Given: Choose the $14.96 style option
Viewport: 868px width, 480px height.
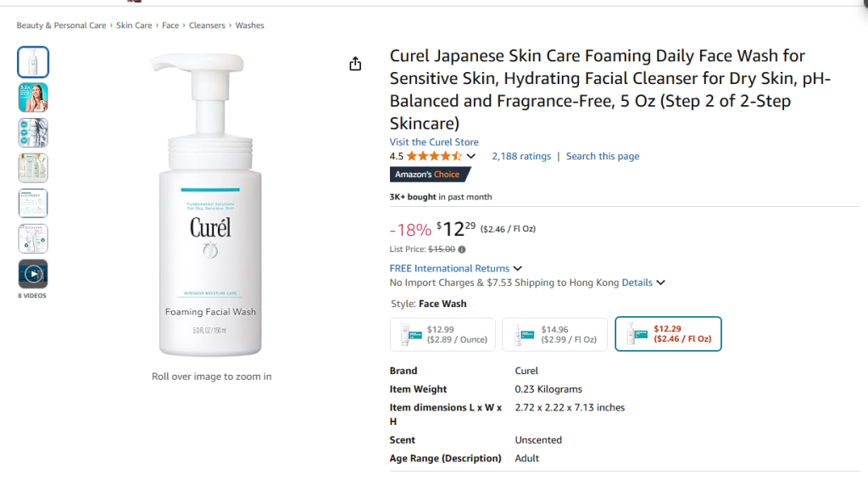Looking at the screenshot, I should 554,334.
